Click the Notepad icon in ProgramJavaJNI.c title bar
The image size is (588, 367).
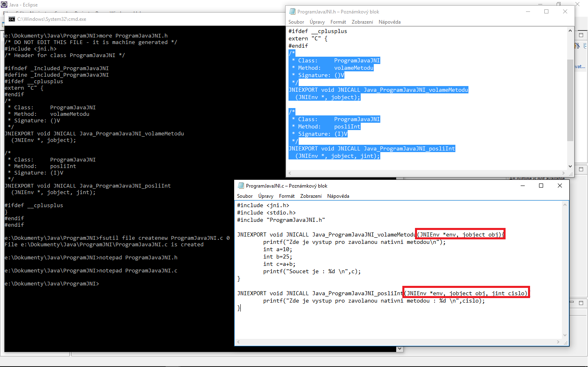click(241, 186)
